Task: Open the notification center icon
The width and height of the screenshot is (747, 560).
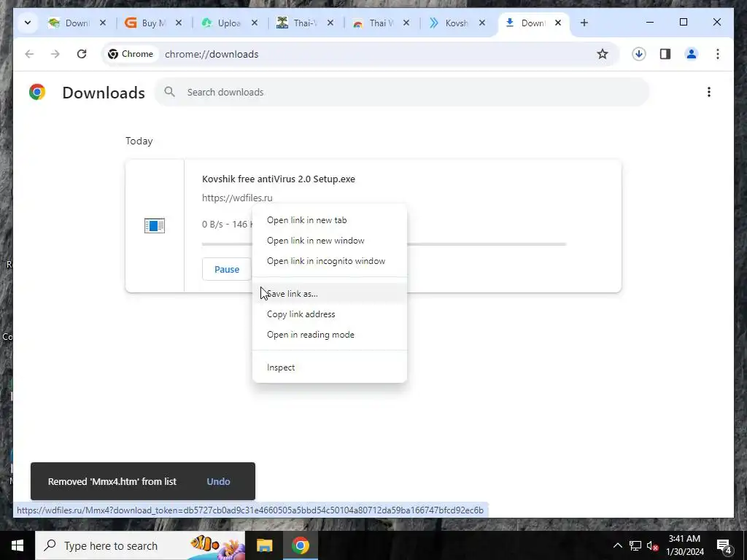Action: point(724,545)
